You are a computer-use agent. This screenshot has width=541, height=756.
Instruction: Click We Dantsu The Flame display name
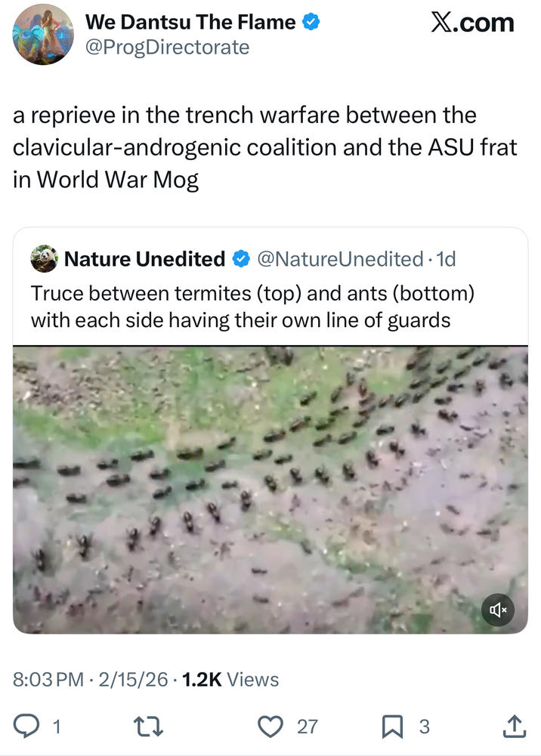(190, 23)
